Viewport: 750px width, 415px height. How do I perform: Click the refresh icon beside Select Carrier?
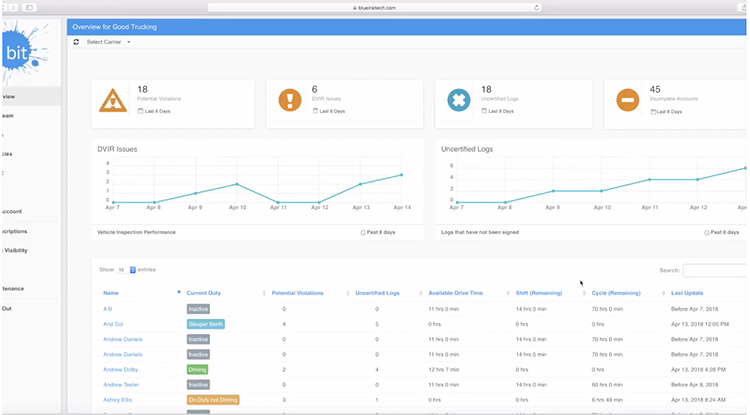coord(76,42)
